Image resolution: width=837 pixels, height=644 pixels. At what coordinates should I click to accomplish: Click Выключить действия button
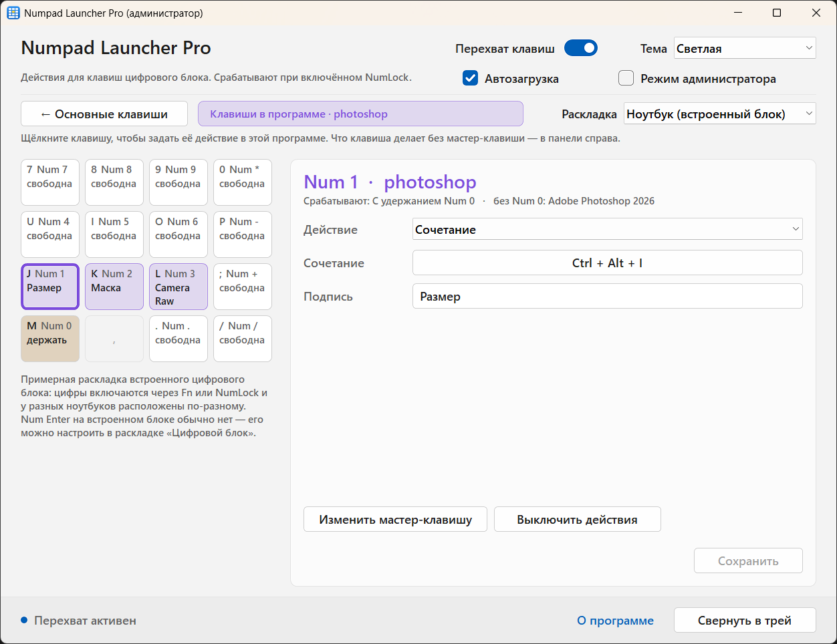tap(577, 519)
